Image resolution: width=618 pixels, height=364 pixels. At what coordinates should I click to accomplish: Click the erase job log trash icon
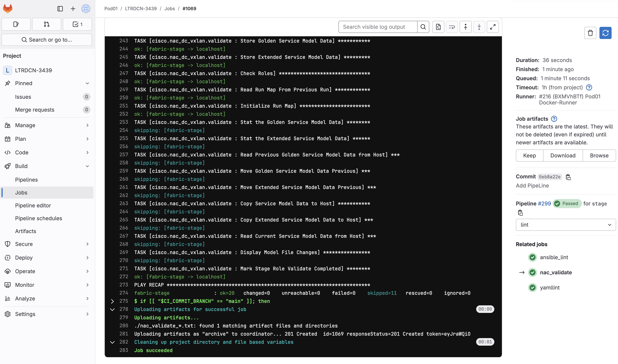[590, 33]
